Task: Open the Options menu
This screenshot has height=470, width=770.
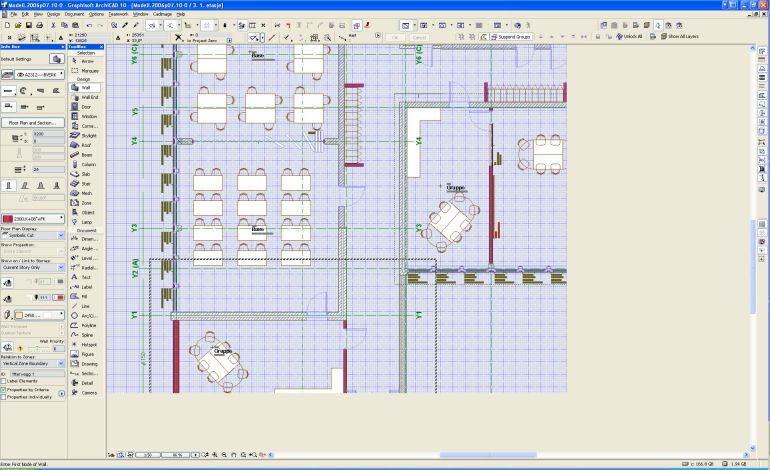Action: [96, 14]
